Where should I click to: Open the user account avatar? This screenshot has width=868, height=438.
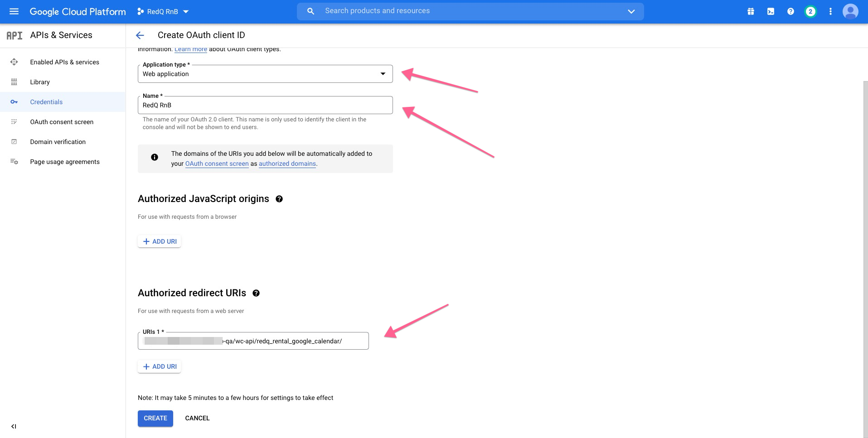coord(850,12)
